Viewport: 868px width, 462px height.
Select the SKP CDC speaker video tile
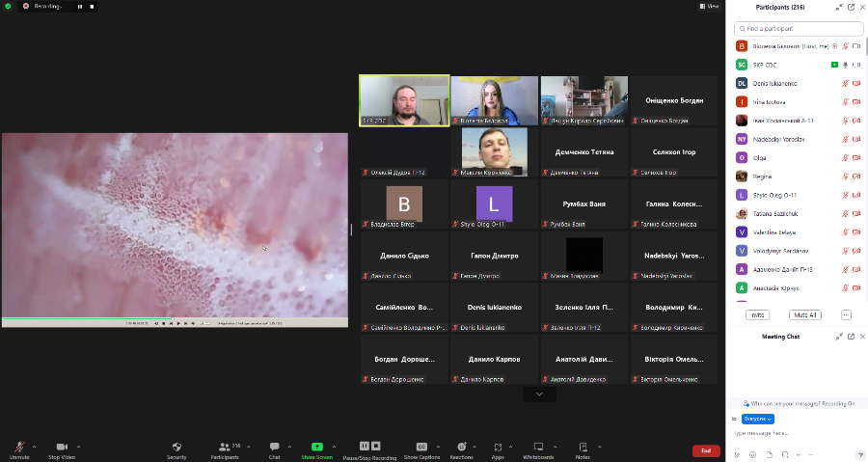[x=404, y=100]
